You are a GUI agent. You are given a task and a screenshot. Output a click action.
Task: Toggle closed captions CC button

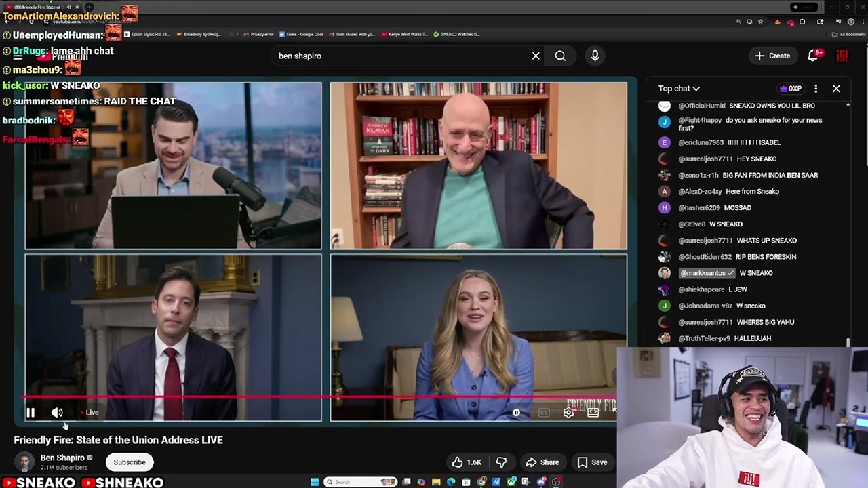pos(544,412)
